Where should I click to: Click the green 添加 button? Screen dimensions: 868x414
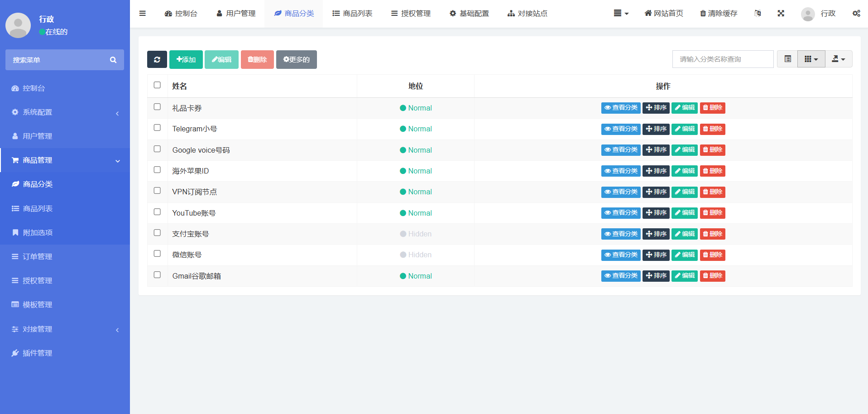tap(186, 59)
